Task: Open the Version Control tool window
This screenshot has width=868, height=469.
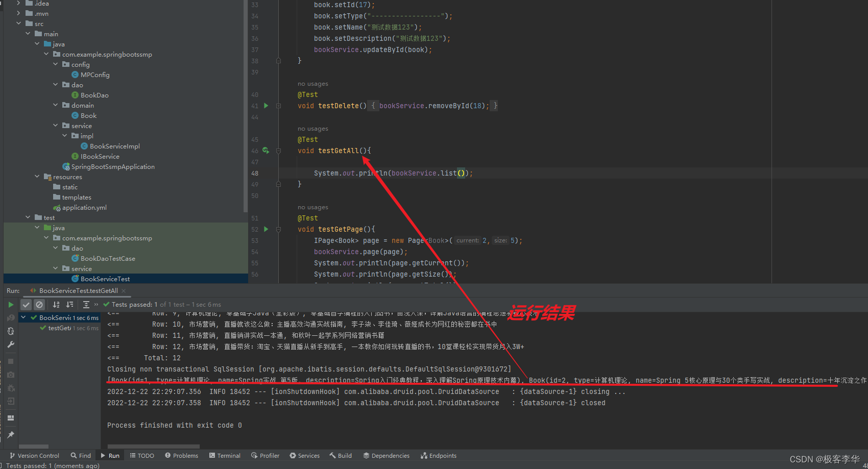Action: pyautogui.click(x=34, y=456)
